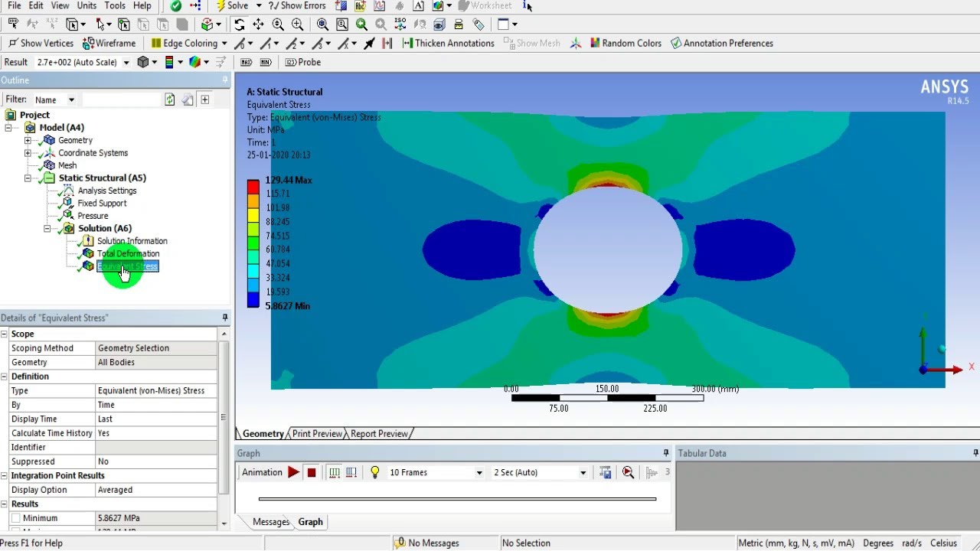Open Annotation Preferences
This screenshot has width=980, height=551.
pos(722,44)
